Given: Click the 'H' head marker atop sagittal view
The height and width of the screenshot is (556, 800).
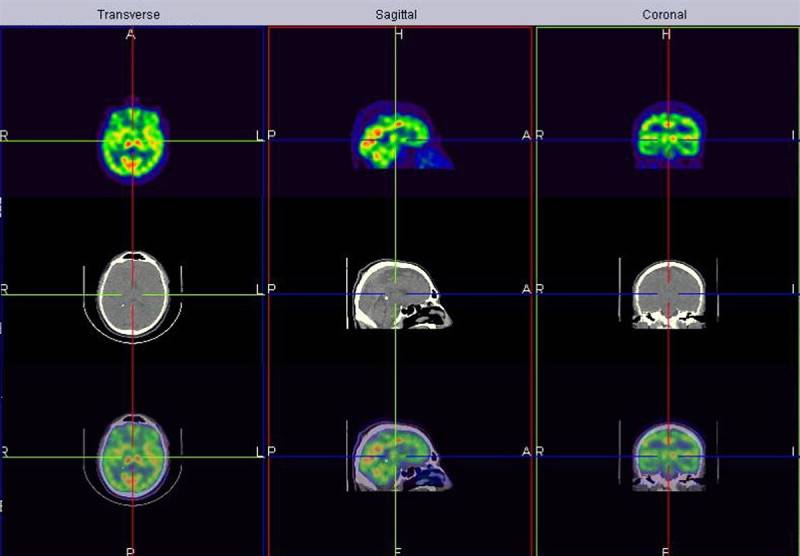Looking at the screenshot, I should coord(399,35).
